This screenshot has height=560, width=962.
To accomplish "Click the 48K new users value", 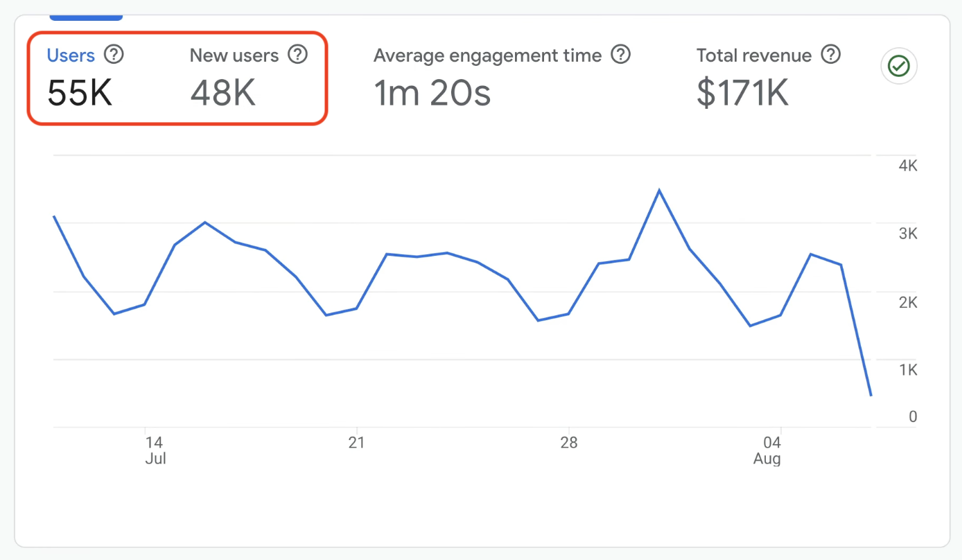I will [x=223, y=92].
